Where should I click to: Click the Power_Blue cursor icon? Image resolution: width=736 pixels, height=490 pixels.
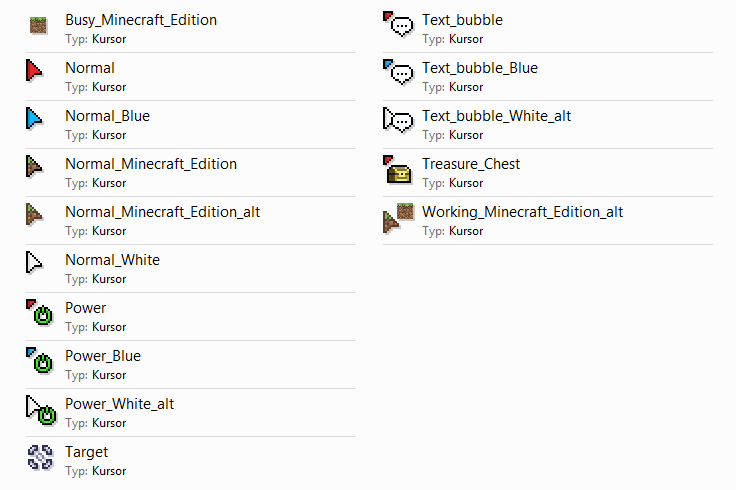coord(40,360)
